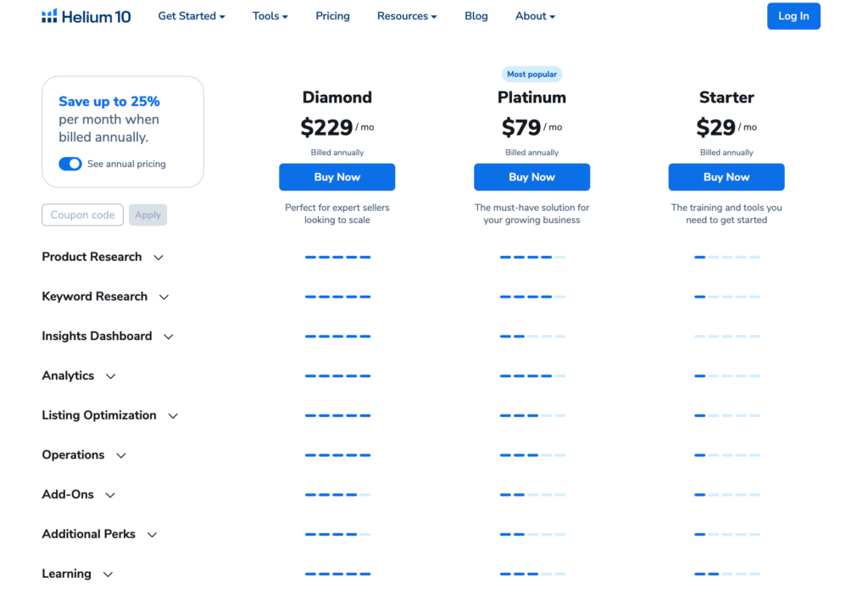Image resolution: width=868 pixels, height=600 pixels.
Task: Expand the Product Research section
Action: 103,257
